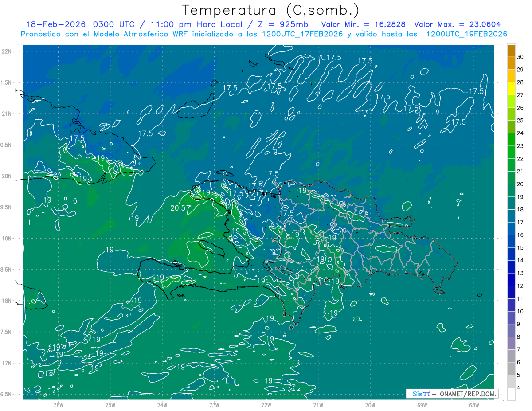Click the '19N' latitude axis label
The height and width of the screenshot is (411, 532).
6,239
